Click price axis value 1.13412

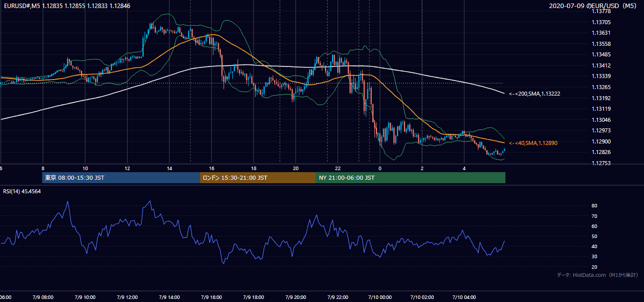click(601, 65)
